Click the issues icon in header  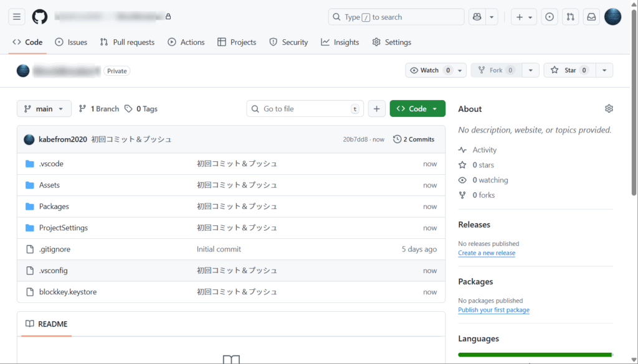coord(550,17)
